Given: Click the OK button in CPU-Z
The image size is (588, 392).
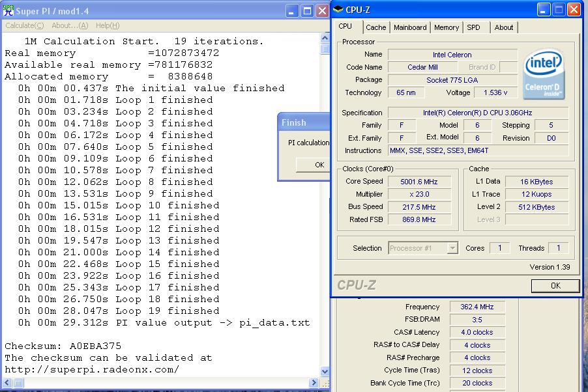Looking at the screenshot, I should coord(555,286).
